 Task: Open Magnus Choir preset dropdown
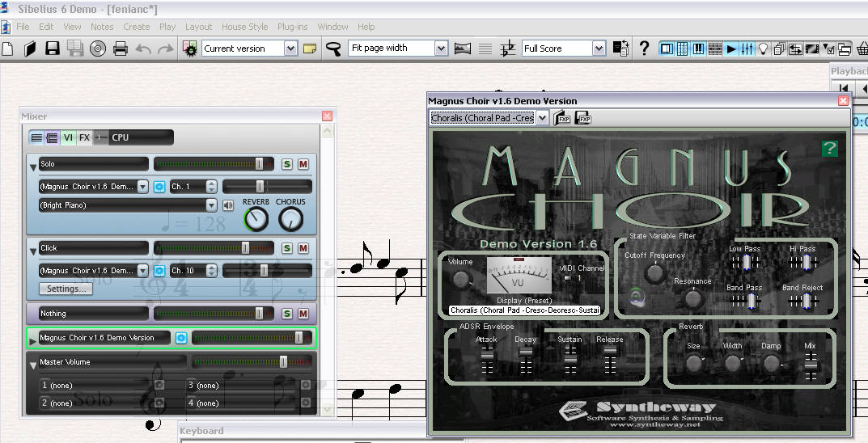(542, 118)
